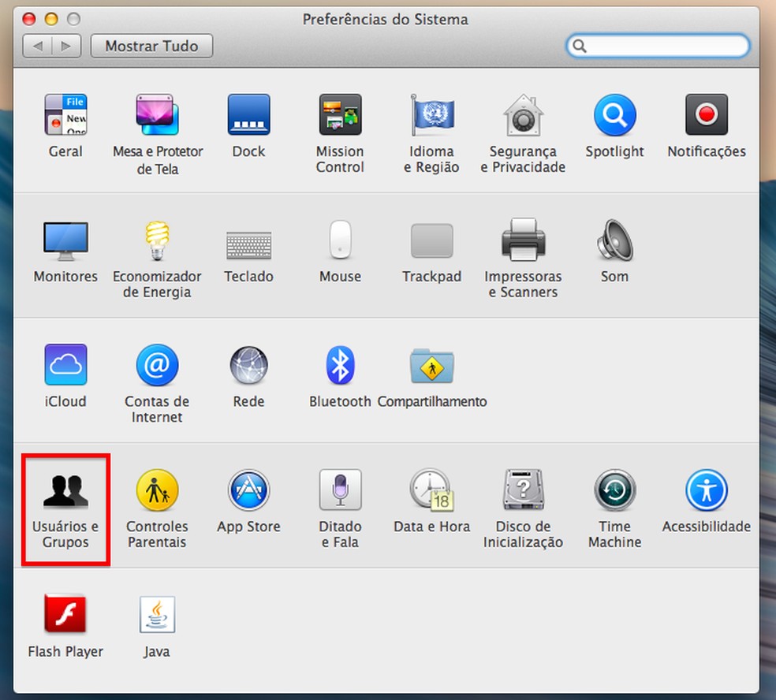Click the magnifier icon in search field
The width and height of the screenshot is (776, 700).
click(x=580, y=46)
